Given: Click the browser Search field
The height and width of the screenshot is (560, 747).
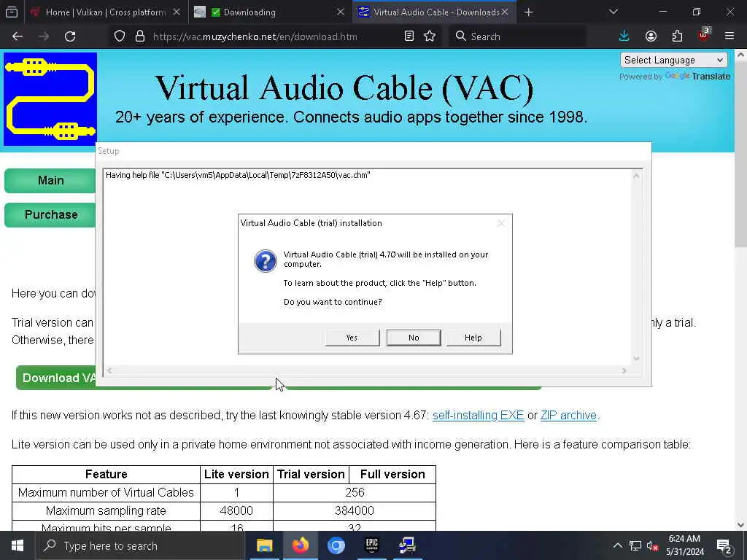Looking at the screenshot, I should click(517, 36).
